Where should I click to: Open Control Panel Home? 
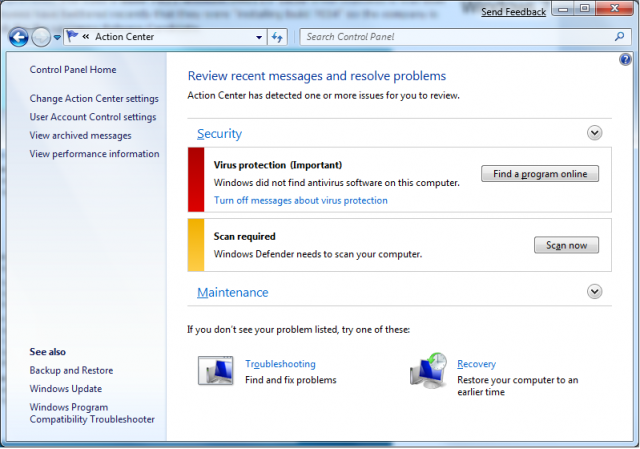[x=73, y=70]
